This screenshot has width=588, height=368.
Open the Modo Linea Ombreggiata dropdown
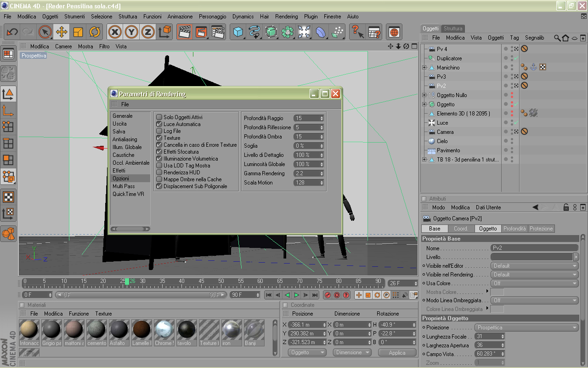pos(535,300)
